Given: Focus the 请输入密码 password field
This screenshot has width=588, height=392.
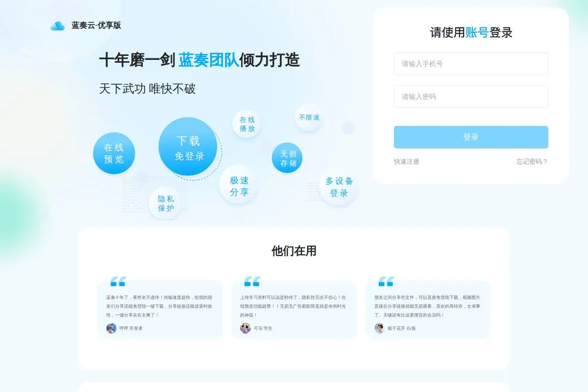Looking at the screenshot, I should tap(471, 97).
